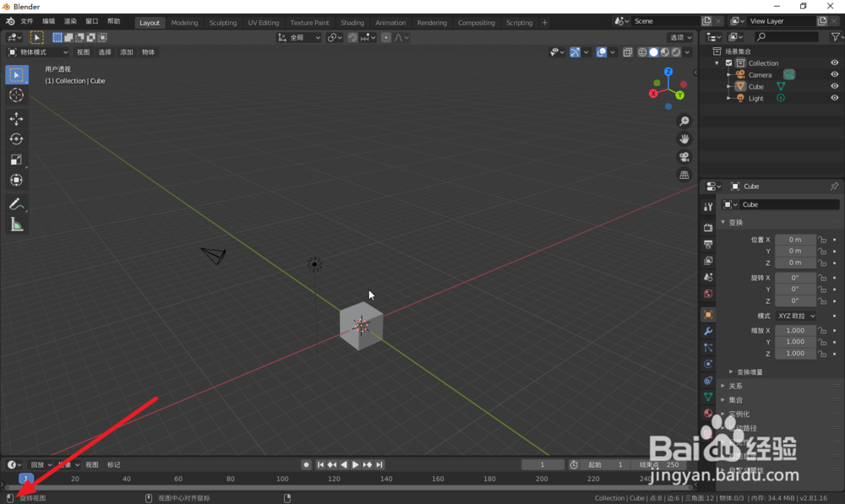Viewport: 845px width, 504px height.
Task: Open the Object Data green triangle tab
Action: point(708,397)
